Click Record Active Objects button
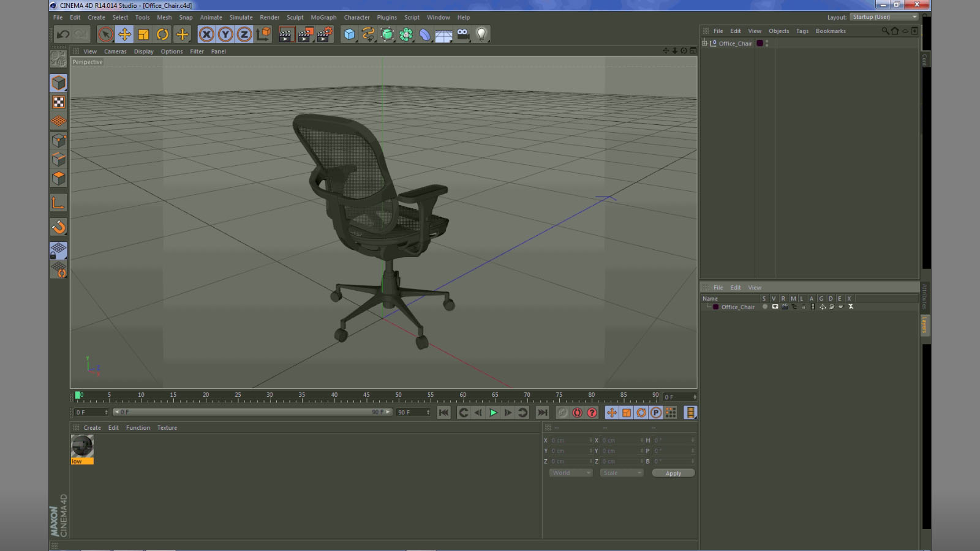980x551 pixels. [562, 413]
